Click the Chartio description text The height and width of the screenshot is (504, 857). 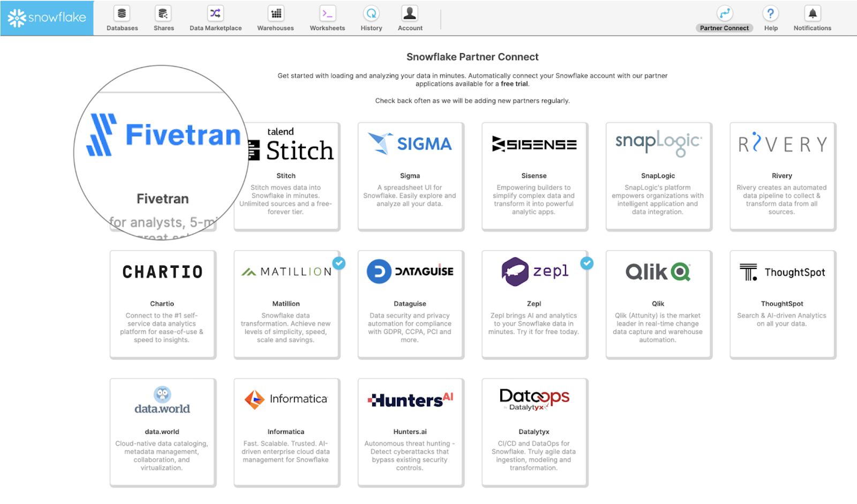[x=162, y=328]
